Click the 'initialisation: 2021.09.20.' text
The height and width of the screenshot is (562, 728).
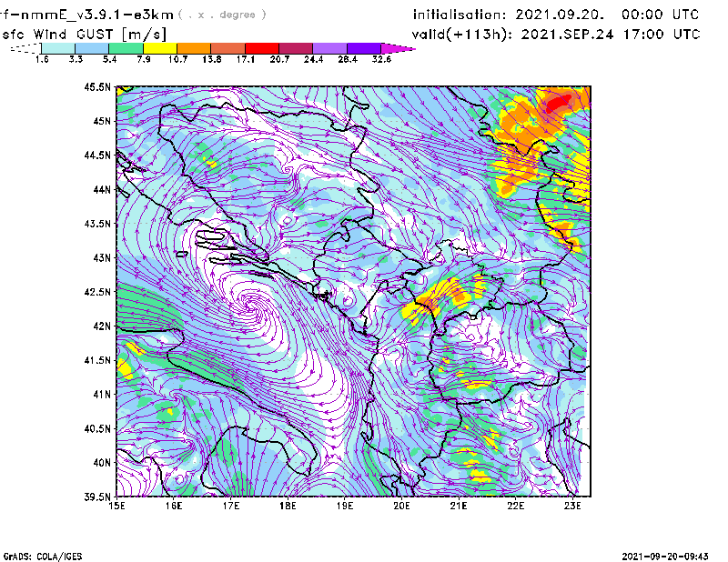pyautogui.click(x=509, y=15)
